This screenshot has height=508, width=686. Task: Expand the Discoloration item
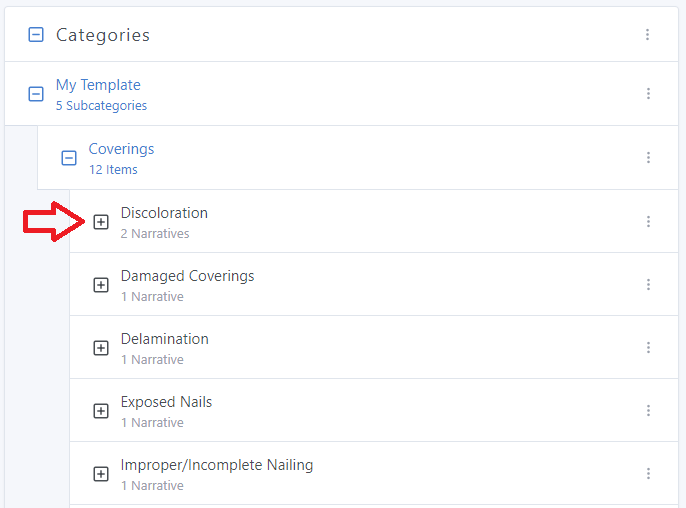coord(101,222)
